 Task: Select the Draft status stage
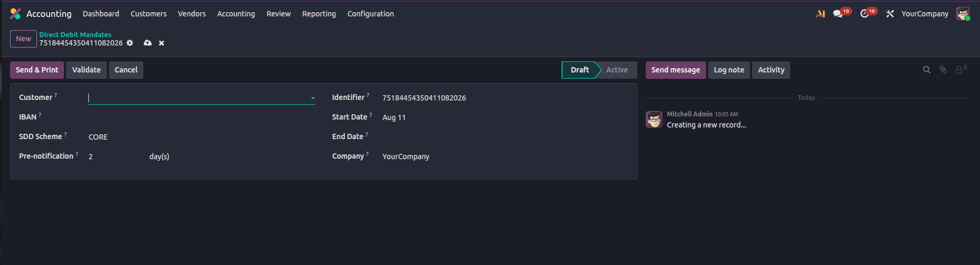tap(580, 70)
